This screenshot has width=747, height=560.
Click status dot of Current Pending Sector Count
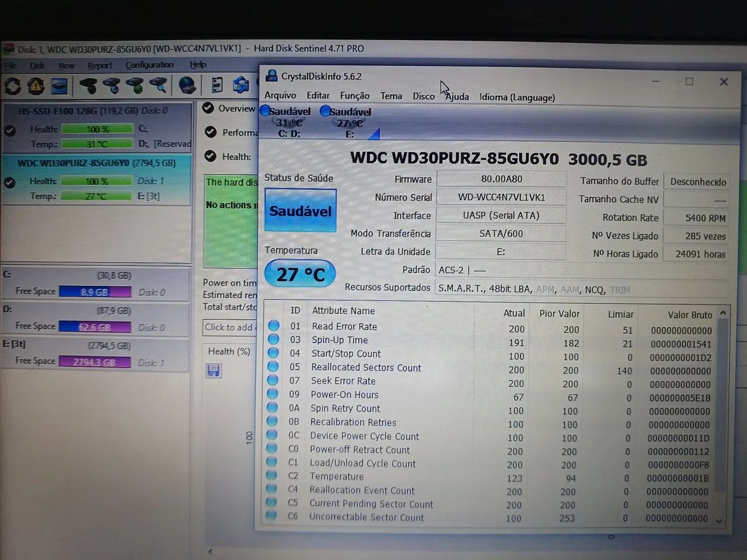[271, 502]
